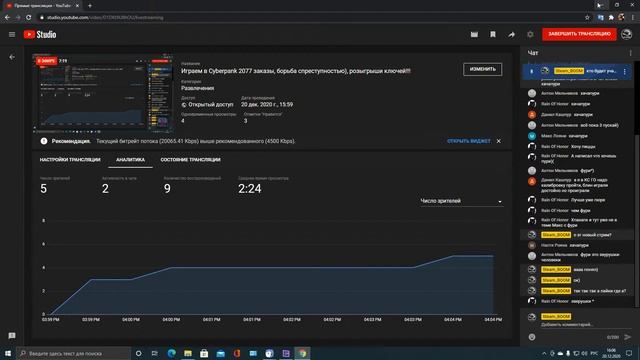
Task: Open Состояние трансляции tab
Action: tap(190, 160)
